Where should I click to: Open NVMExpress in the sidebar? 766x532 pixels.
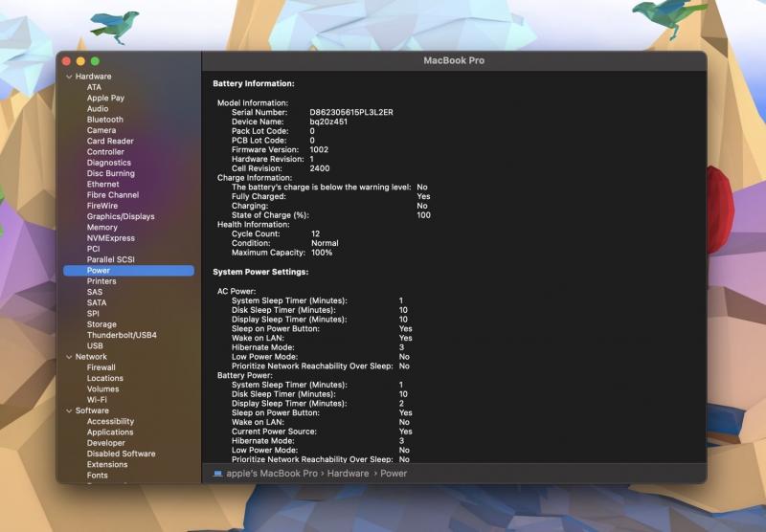pyautogui.click(x=111, y=237)
